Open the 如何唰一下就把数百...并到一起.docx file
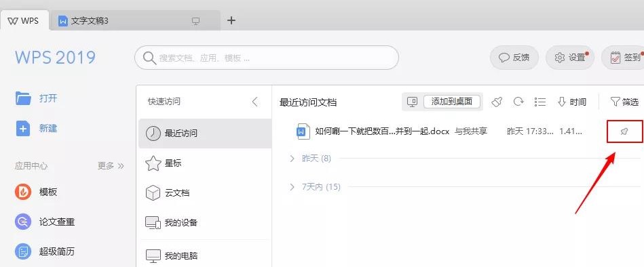 coord(382,131)
